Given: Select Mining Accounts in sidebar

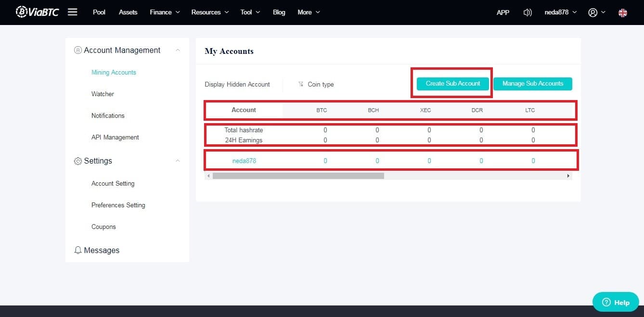Looking at the screenshot, I should point(114,72).
